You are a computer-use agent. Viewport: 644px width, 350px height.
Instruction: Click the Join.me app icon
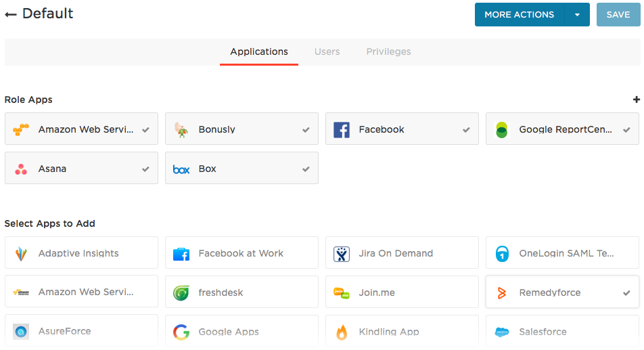pos(342,292)
